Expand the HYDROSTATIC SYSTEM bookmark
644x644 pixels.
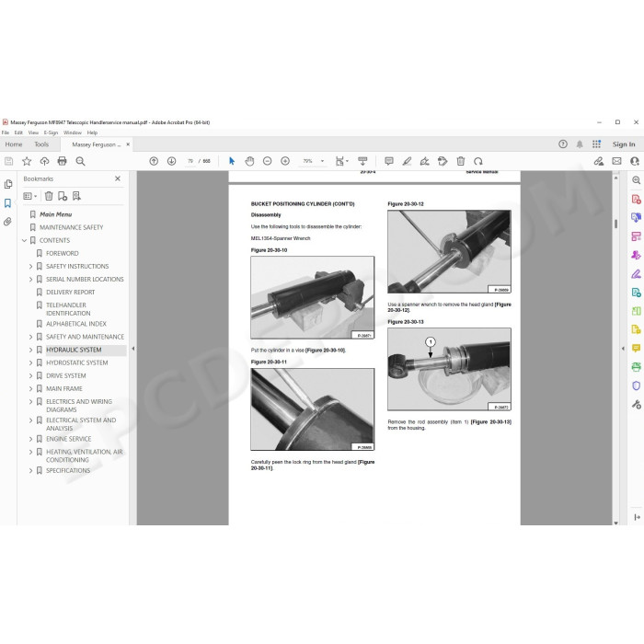[30, 363]
